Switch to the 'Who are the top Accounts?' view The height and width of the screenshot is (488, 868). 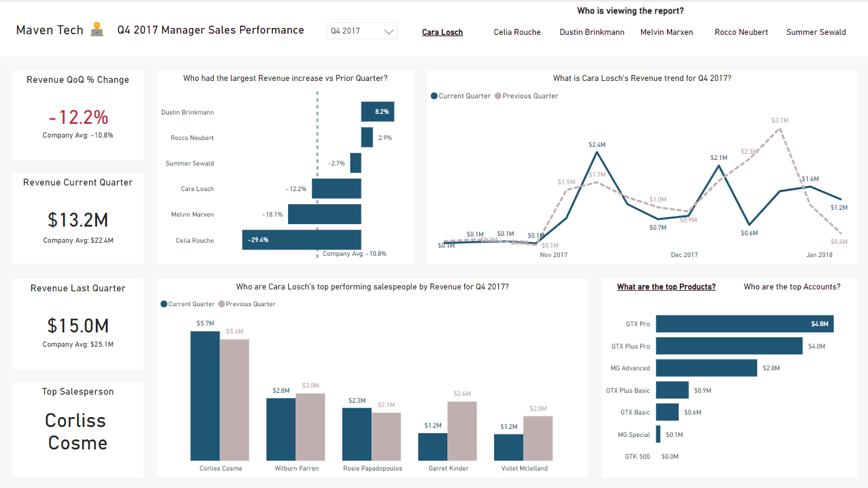793,286
